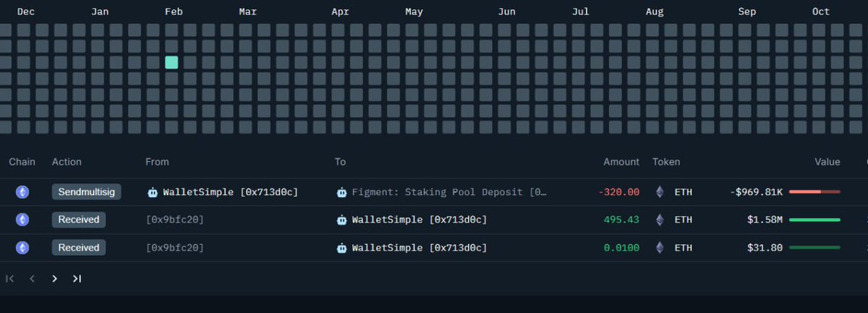Click ETH token label in 495.43 row
The image size is (868, 313).
683,219
